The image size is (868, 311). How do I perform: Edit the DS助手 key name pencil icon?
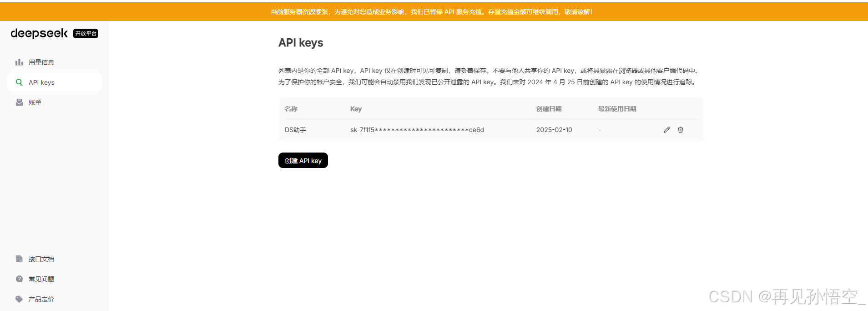pos(667,130)
